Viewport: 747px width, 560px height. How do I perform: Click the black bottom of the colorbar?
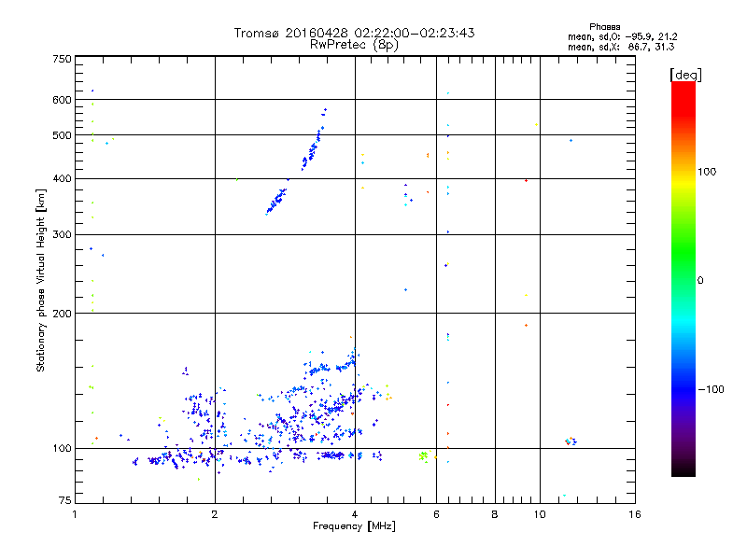click(x=684, y=469)
